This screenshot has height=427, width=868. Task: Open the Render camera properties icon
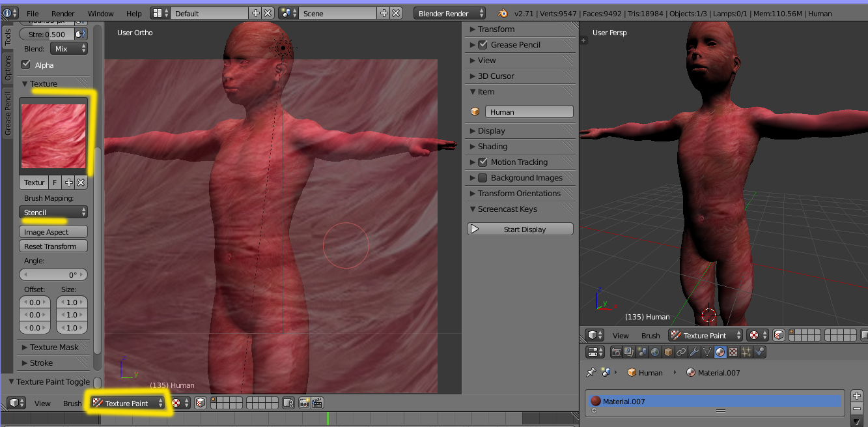[615, 353]
